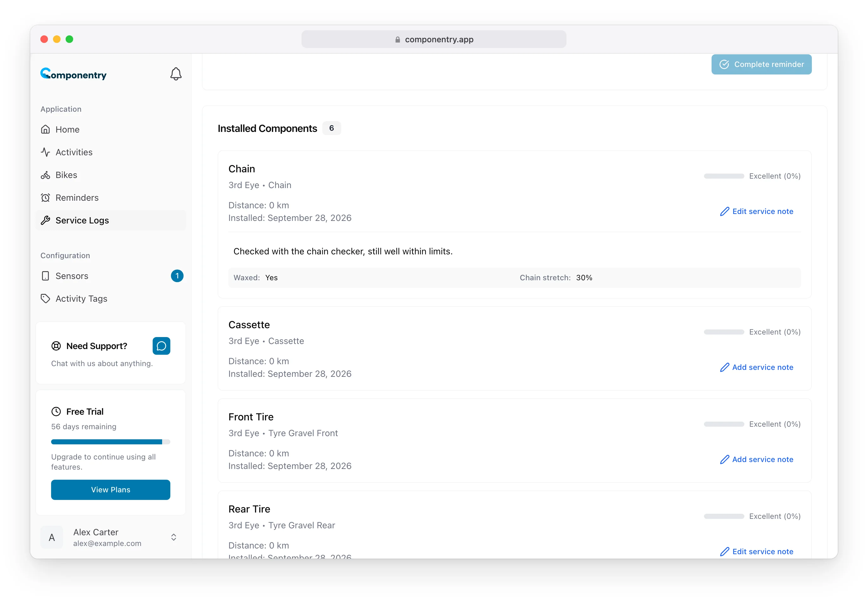The width and height of the screenshot is (868, 599).
Task: Click the 56 days remaining text
Action: click(84, 427)
